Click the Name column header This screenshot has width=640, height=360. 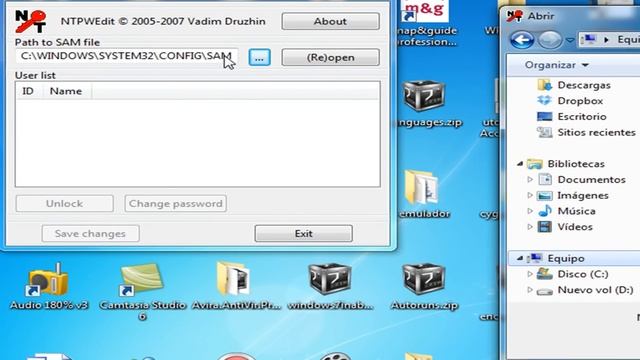(66, 91)
